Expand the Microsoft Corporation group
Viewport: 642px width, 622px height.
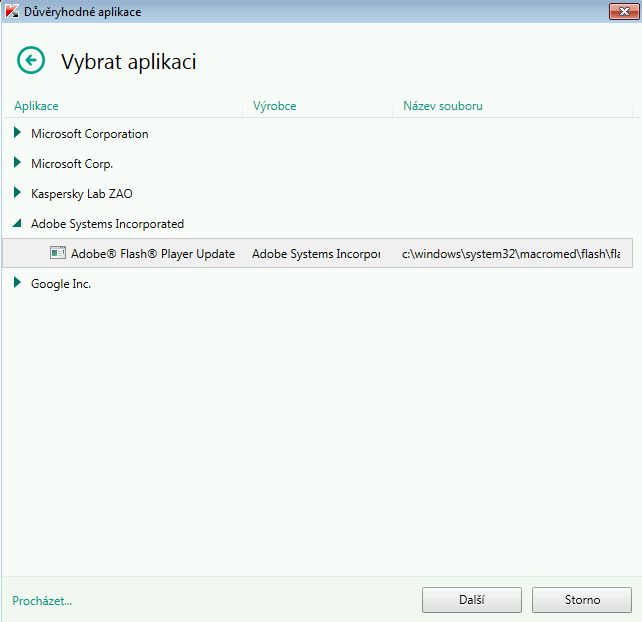tap(17, 132)
